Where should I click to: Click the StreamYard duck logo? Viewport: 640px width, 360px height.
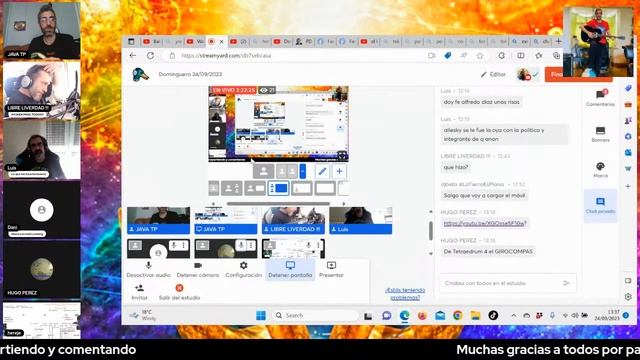(x=140, y=75)
